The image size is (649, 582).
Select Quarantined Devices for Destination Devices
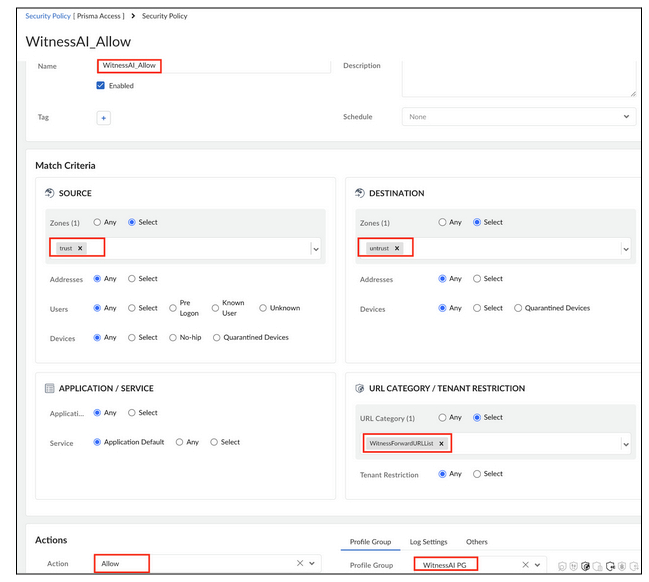(x=518, y=308)
